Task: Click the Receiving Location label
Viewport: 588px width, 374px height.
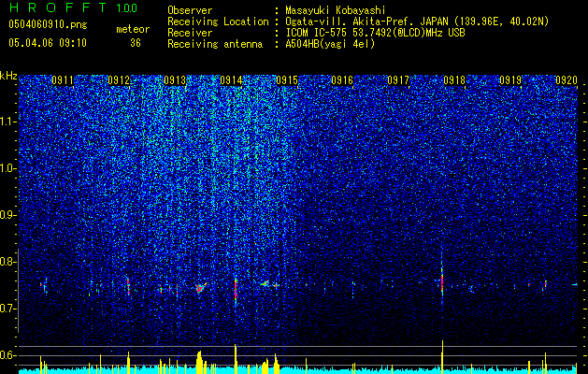Action: coord(218,22)
